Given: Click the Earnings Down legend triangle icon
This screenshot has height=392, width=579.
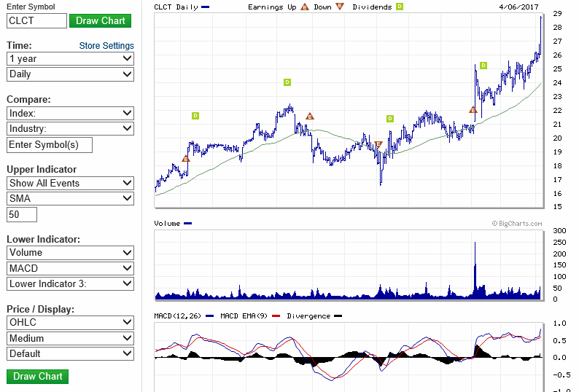Looking at the screenshot, I should click(340, 7).
